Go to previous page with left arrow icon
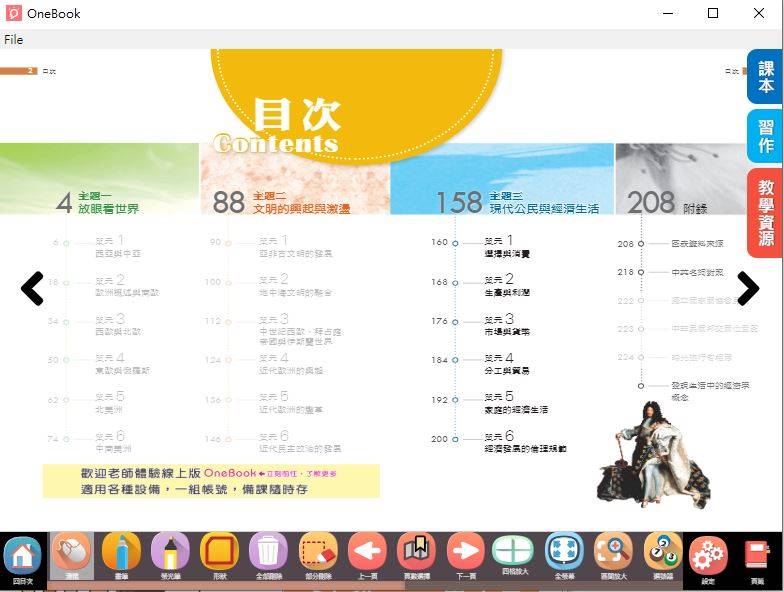The width and height of the screenshot is (784, 592). [x=367, y=556]
